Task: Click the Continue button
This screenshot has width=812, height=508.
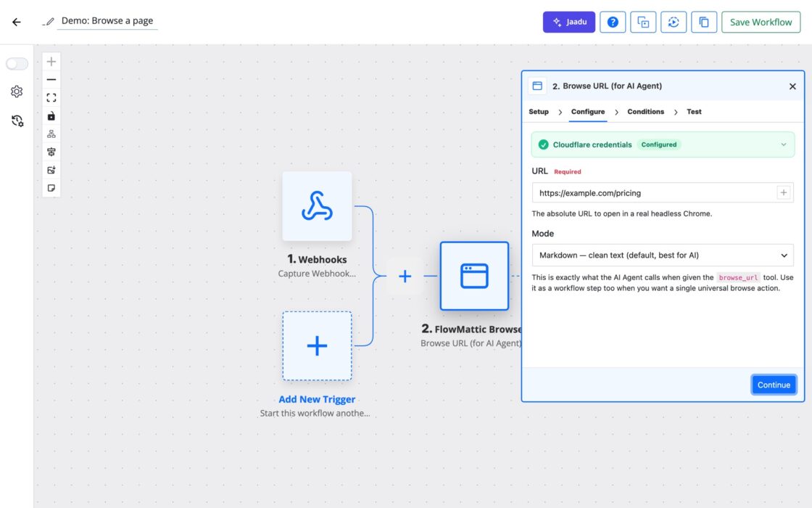Action: [x=774, y=385]
